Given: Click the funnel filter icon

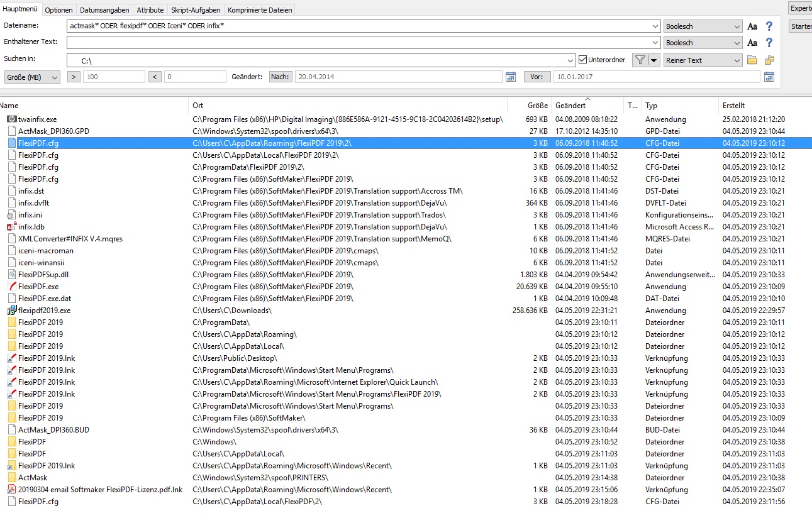Looking at the screenshot, I should (639, 60).
